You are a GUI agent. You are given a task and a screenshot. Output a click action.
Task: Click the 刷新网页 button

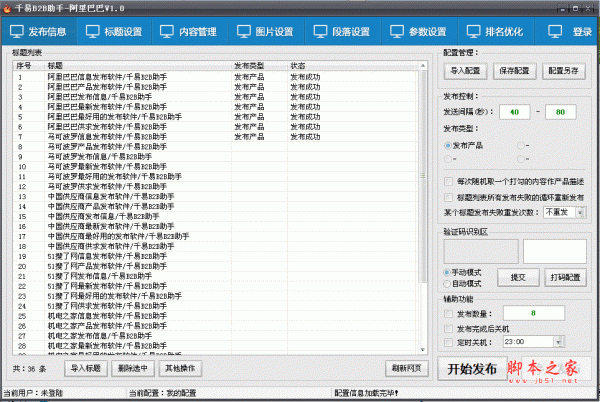[407, 369]
